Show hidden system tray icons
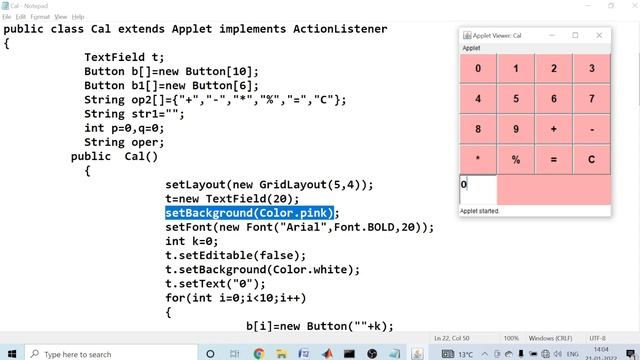This screenshot has width=640, height=360. tap(484, 354)
